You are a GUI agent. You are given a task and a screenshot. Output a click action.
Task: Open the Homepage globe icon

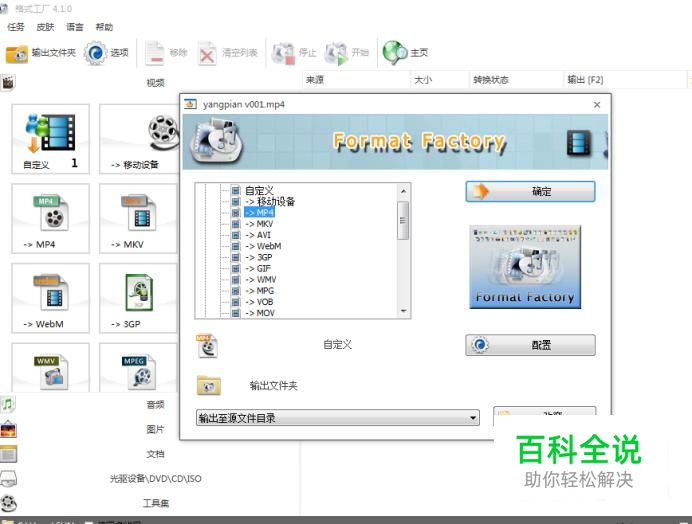(395, 53)
